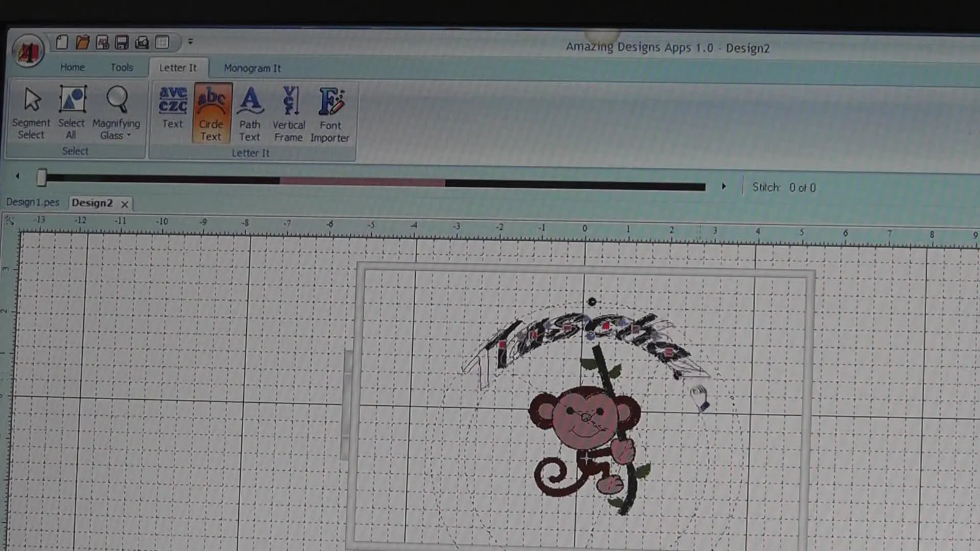Save the design with the floppy disk icon
This screenshot has width=980, height=551.
click(x=123, y=43)
